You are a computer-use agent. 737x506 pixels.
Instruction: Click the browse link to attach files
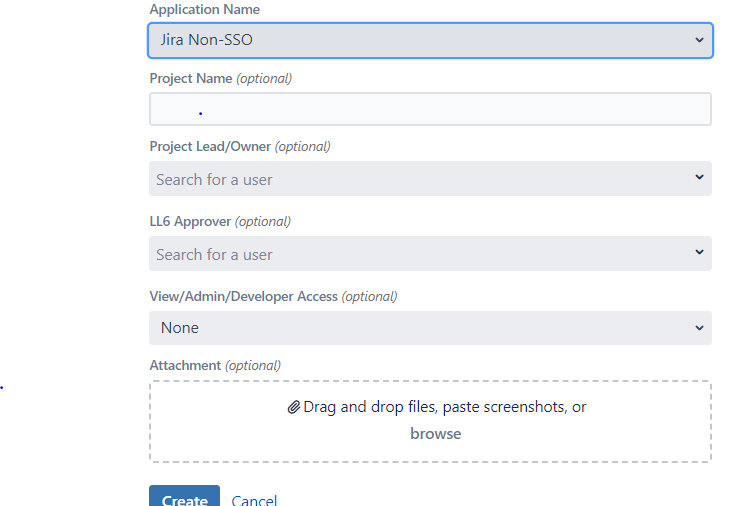tap(436, 433)
